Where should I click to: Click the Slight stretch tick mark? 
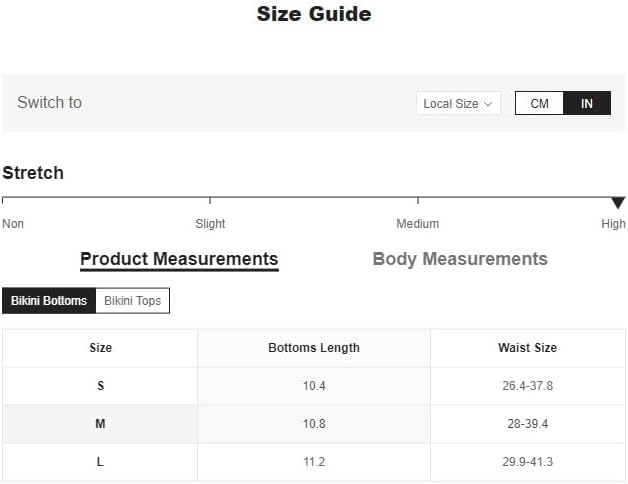point(210,203)
